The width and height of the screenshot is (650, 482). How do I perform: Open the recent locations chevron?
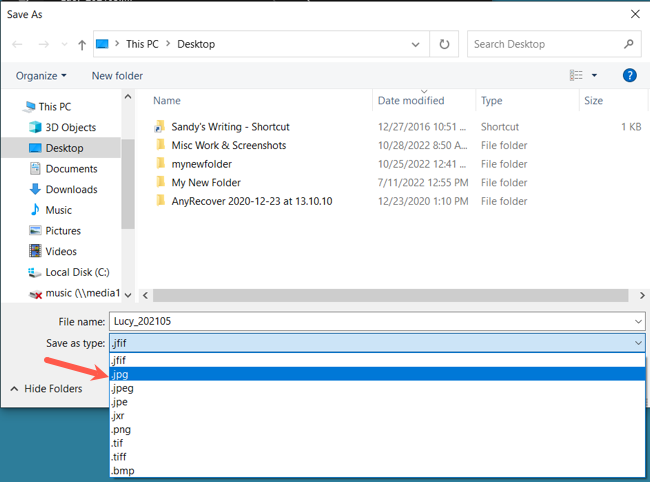point(64,44)
